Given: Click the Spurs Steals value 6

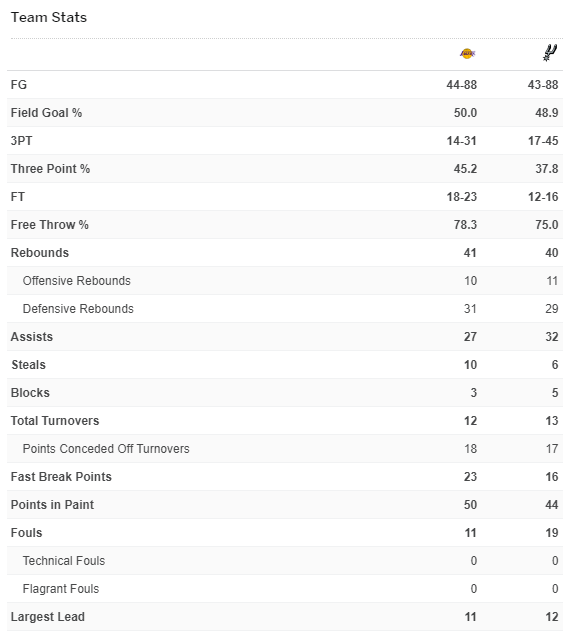Looking at the screenshot, I should [x=555, y=365].
